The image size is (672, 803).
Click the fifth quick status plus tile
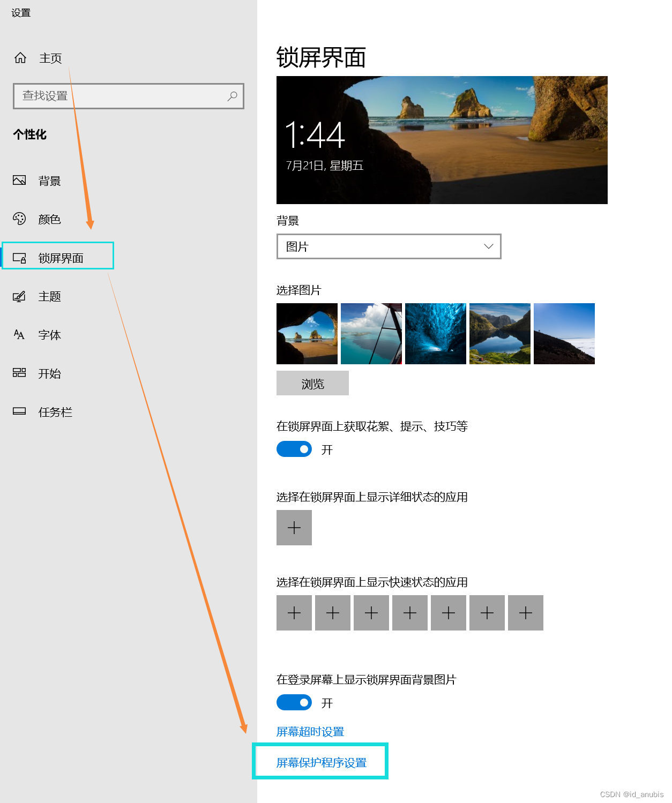(x=449, y=613)
